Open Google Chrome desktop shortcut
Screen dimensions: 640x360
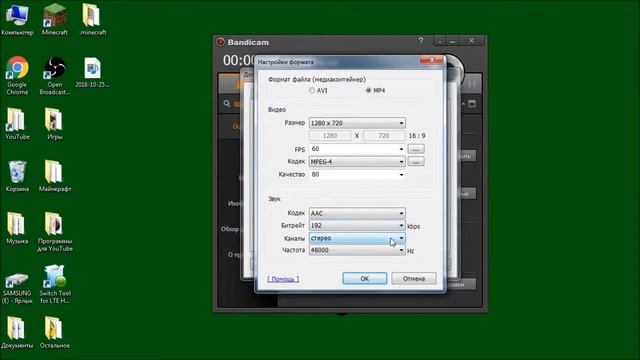click(x=17, y=76)
